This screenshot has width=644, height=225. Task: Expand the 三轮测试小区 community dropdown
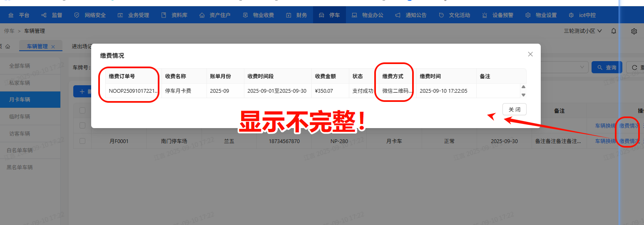(x=583, y=31)
